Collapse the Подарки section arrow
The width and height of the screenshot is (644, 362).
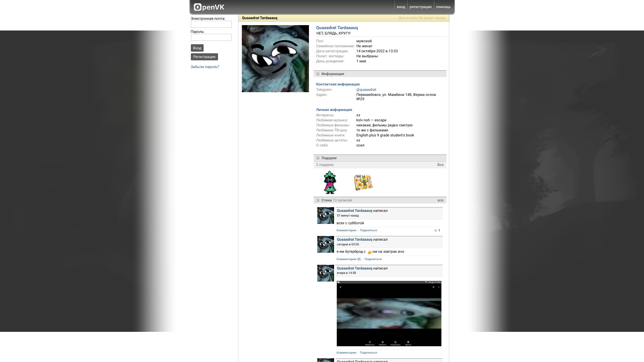pos(318,158)
